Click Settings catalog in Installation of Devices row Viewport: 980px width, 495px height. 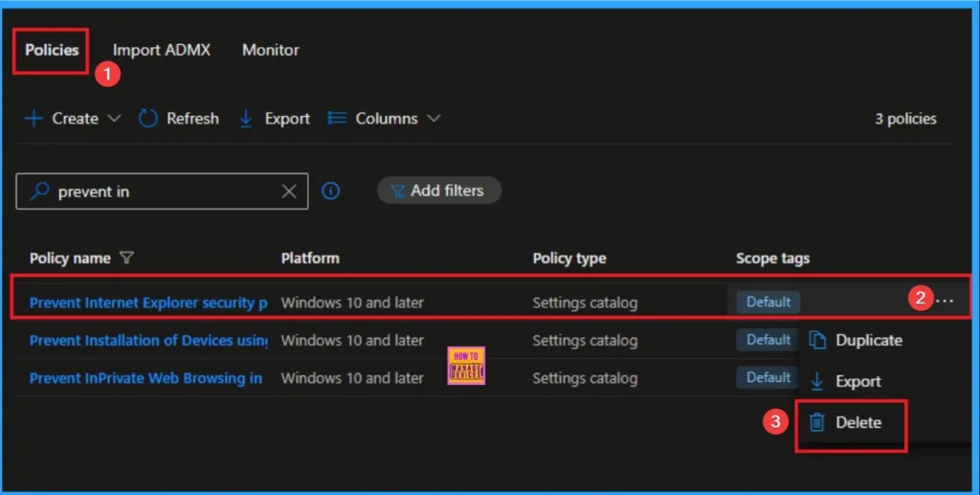(x=585, y=341)
